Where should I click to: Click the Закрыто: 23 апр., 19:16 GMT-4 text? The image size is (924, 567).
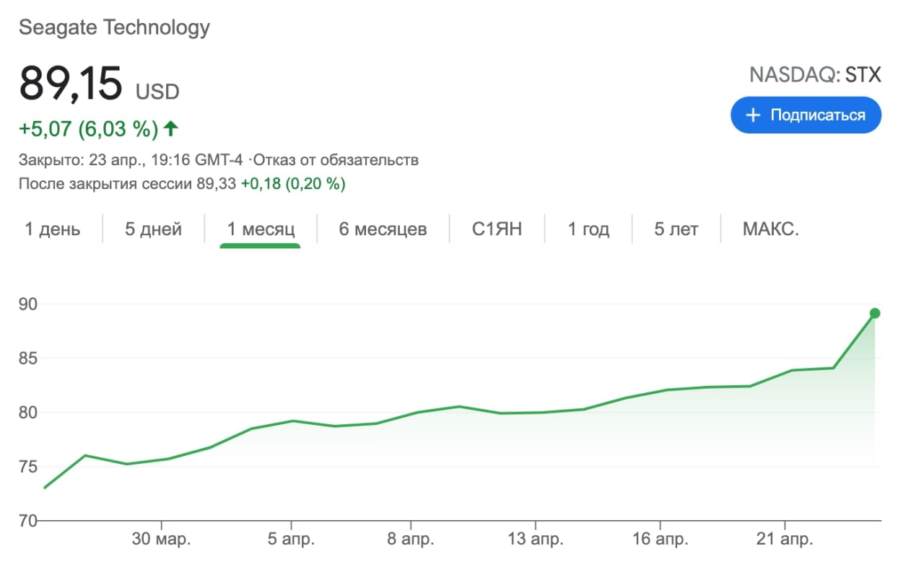pos(131,159)
